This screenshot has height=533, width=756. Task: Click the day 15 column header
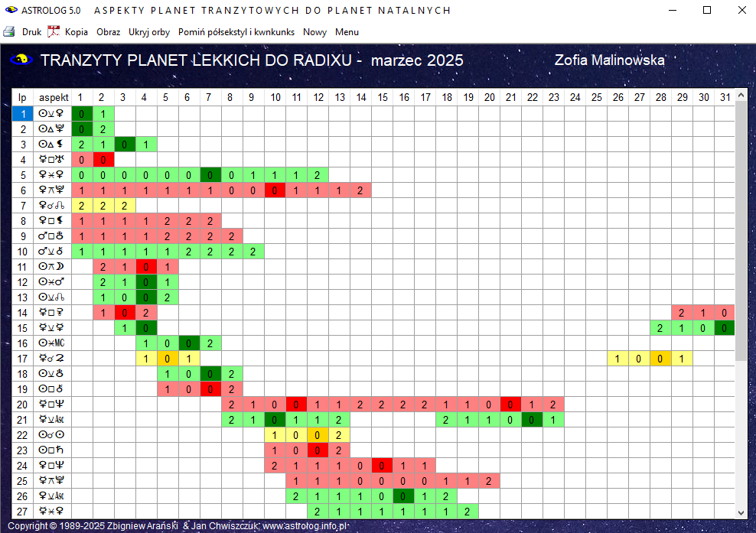click(x=383, y=97)
